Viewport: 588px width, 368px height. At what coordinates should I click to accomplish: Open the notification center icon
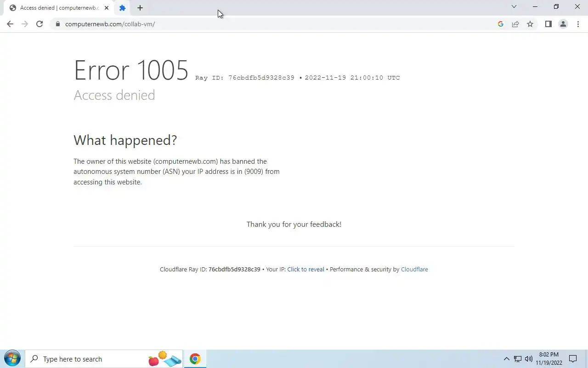pyautogui.click(x=573, y=359)
